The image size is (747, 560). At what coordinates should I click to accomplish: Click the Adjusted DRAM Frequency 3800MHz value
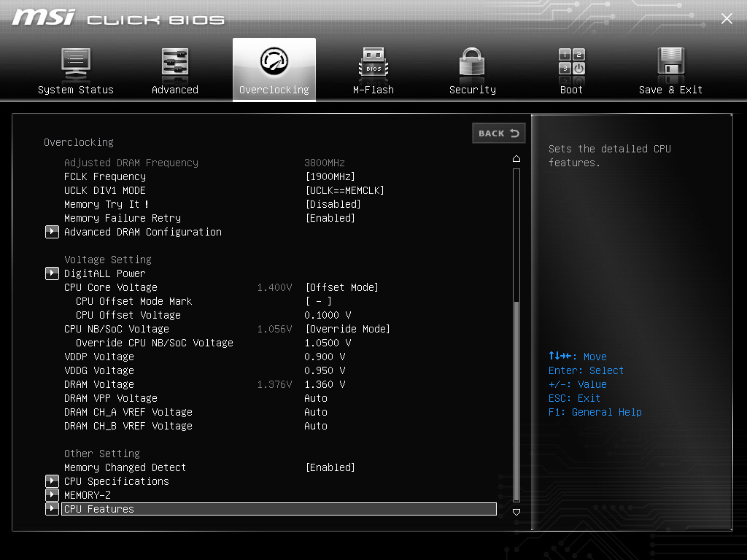coord(325,163)
